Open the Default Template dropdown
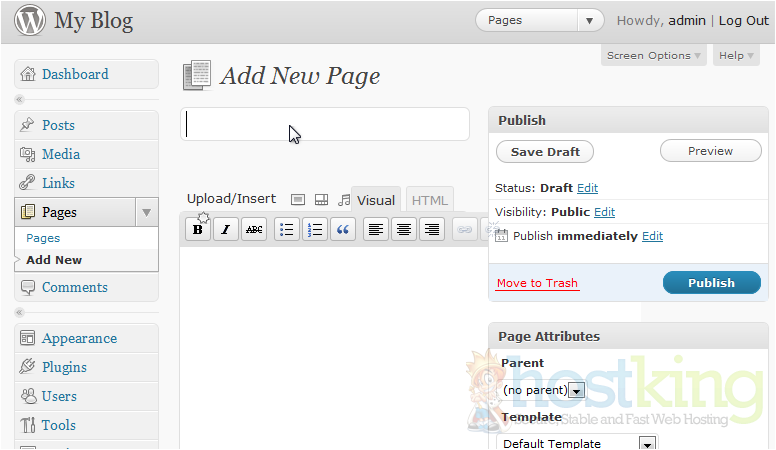Screen dimensions: 776x450 (x=647, y=443)
